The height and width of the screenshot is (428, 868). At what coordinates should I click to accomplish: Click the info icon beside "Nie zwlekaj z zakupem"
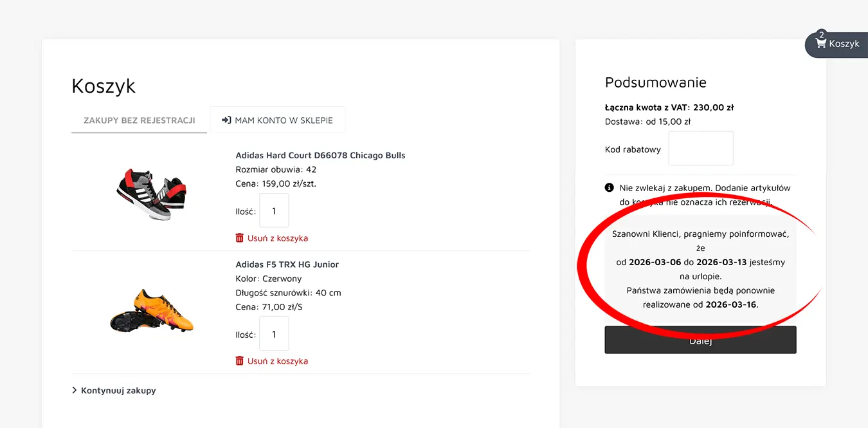(x=609, y=188)
